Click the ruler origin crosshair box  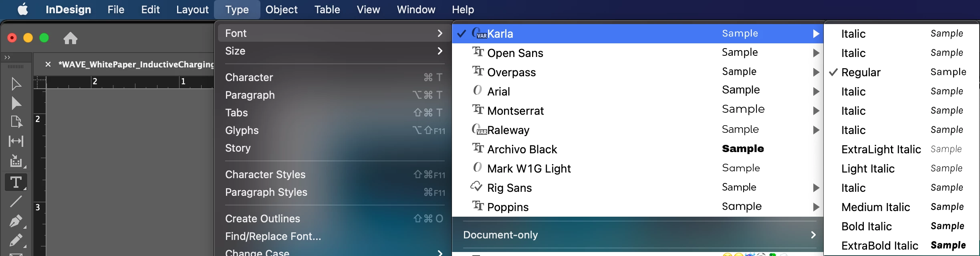pos(40,82)
